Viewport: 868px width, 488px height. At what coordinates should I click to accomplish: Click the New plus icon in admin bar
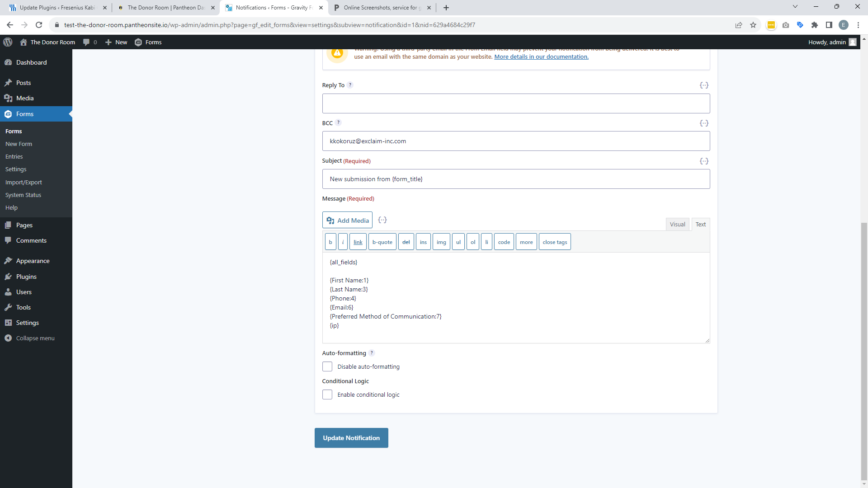(x=108, y=42)
